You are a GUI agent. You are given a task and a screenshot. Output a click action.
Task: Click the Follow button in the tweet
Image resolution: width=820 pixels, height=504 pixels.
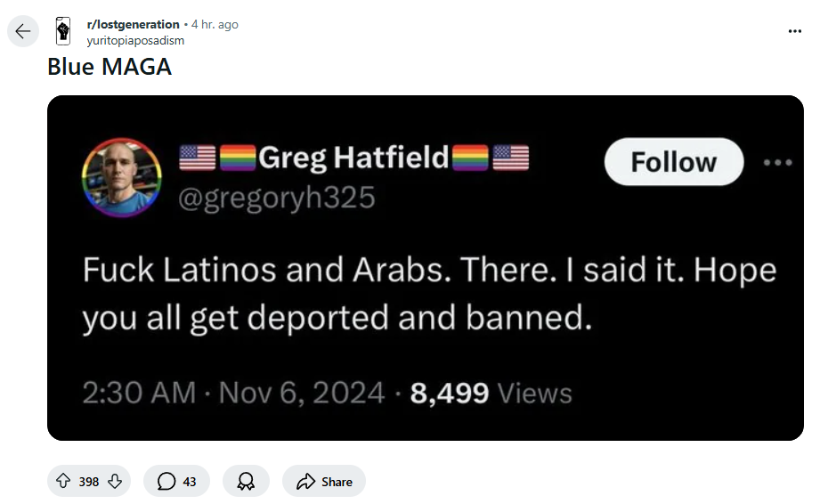tap(673, 161)
